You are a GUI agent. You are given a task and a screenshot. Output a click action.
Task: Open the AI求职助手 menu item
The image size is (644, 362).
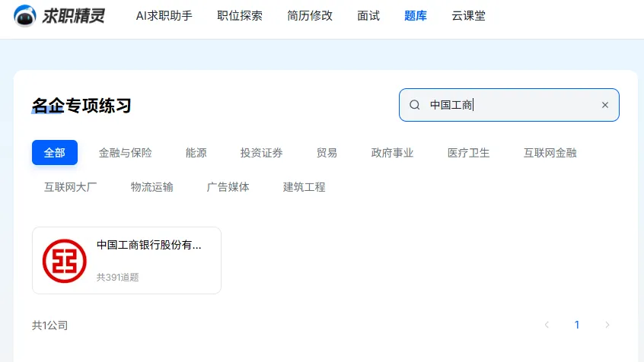coord(164,16)
